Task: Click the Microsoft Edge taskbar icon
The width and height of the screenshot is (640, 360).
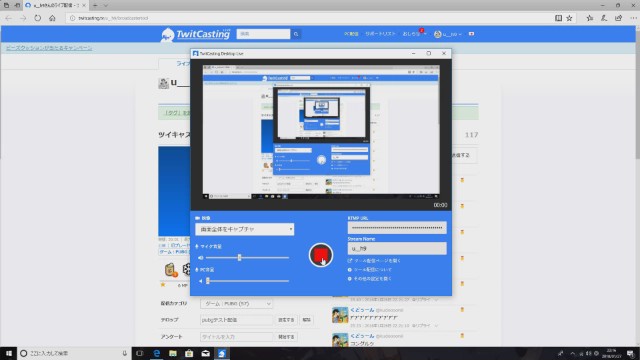Action: tap(156, 353)
